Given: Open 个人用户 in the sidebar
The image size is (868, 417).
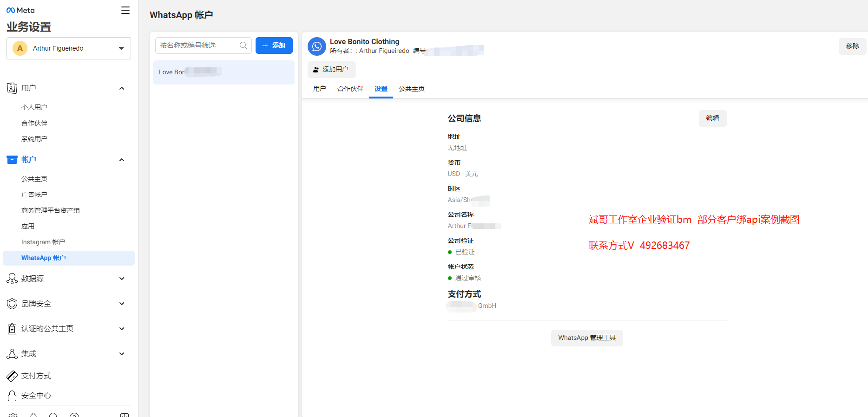Looking at the screenshot, I should [x=34, y=107].
